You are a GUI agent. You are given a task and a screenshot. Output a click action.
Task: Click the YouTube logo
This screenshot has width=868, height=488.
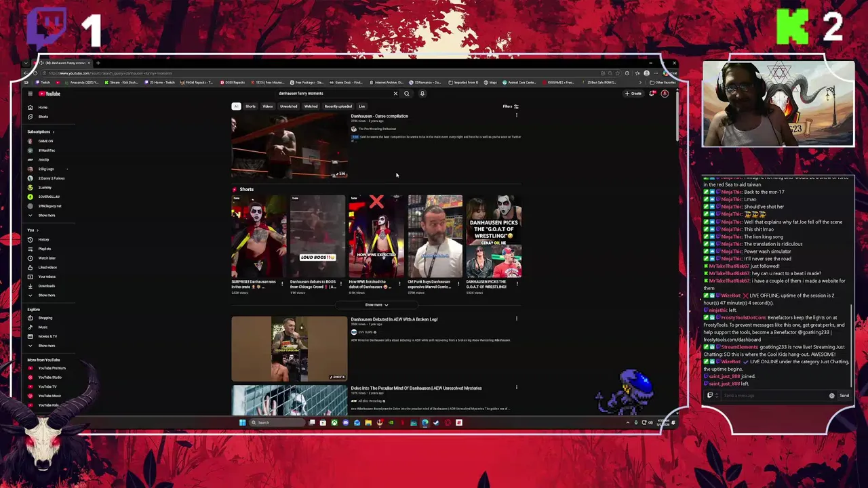pyautogui.click(x=50, y=94)
